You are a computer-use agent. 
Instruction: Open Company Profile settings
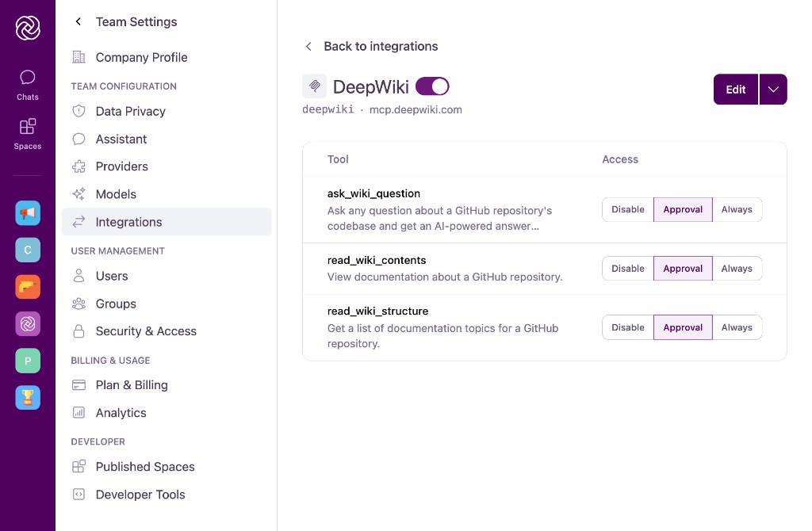click(x=167, y=57)
